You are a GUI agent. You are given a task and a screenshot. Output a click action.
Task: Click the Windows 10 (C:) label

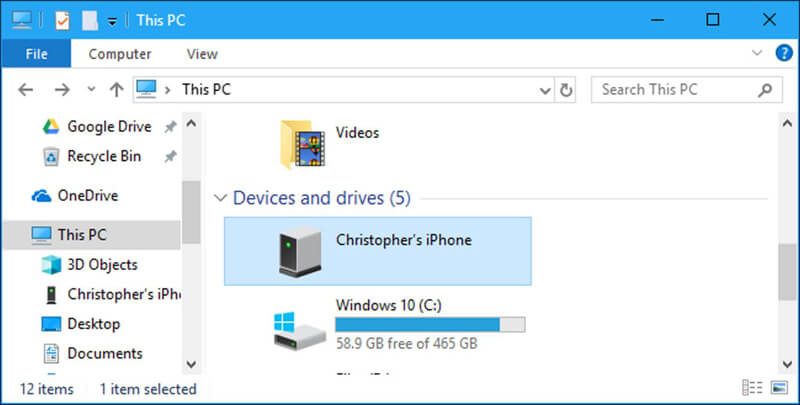[x=389, y=305]
